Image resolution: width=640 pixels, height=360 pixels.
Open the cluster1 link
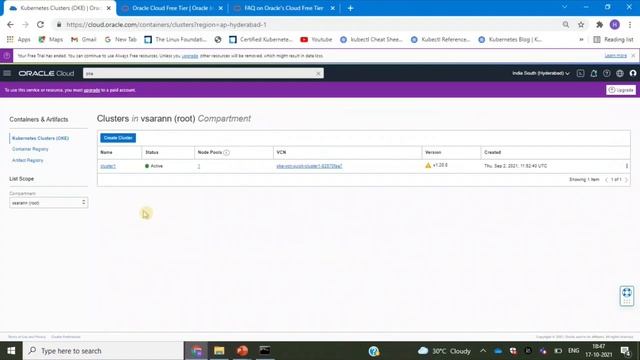pos(108,166)
